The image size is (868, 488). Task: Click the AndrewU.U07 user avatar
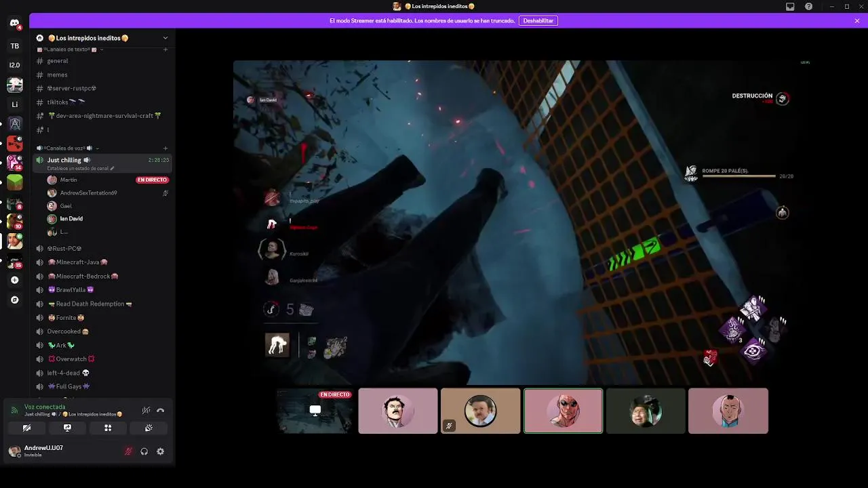(14, 451)
